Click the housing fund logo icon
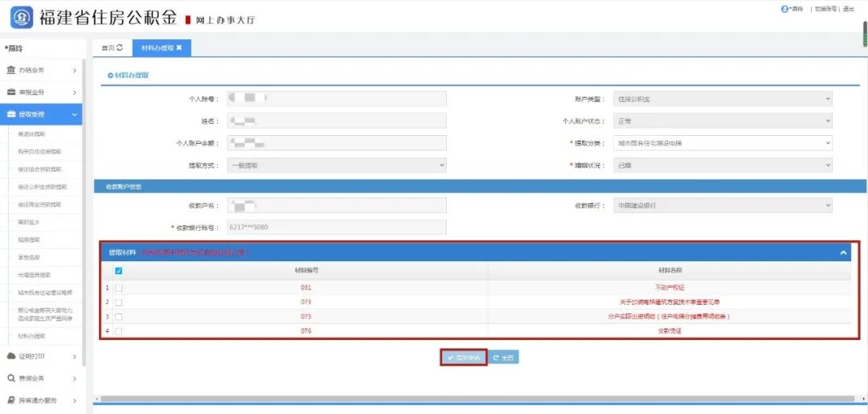The image size is (868, 414). pyautogui.click(x=22, y=17)
